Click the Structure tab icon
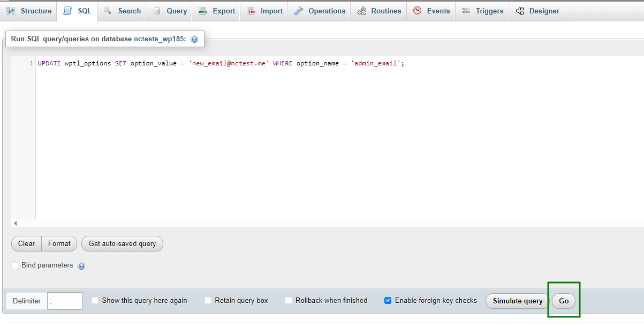The image size is (644, 327). pyautogui.click(x=11, y=11)
